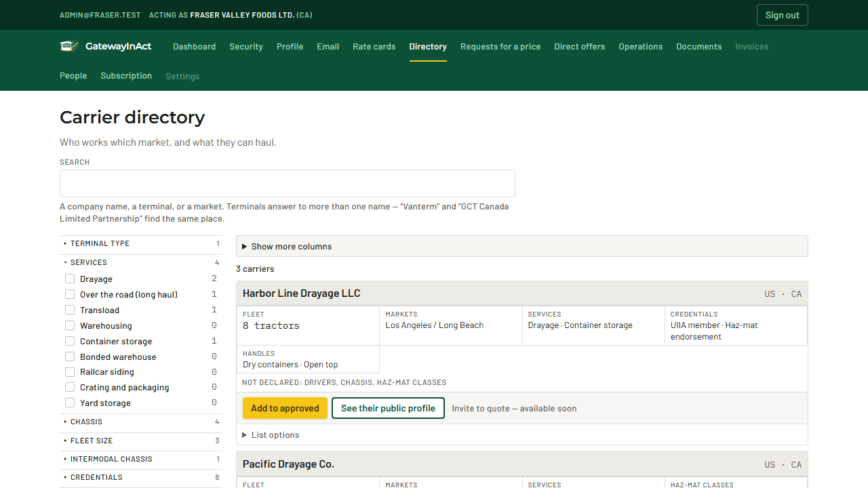Tick the Bonded warehouse checkbox
Viewport: 868px width, 488px height.
70,357
